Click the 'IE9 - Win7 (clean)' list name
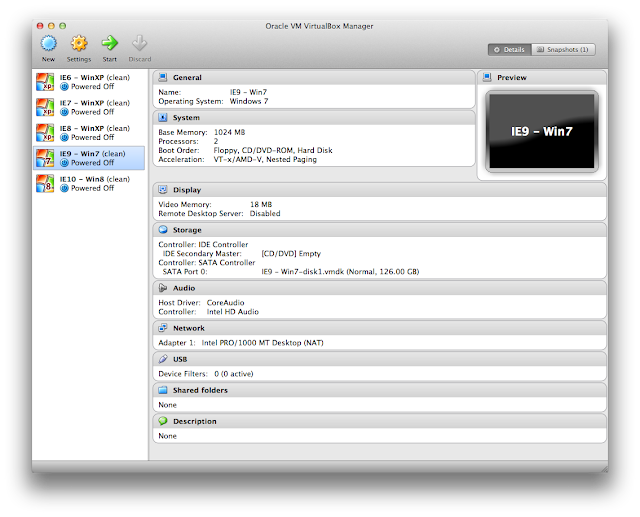The image size is (640, 517). point(93,154)
